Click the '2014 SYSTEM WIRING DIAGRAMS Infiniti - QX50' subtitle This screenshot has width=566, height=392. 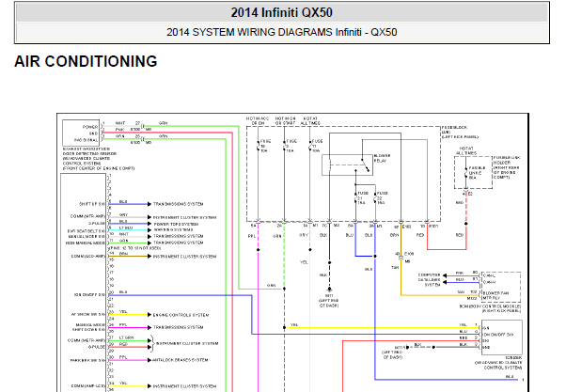tap(281, 32)
